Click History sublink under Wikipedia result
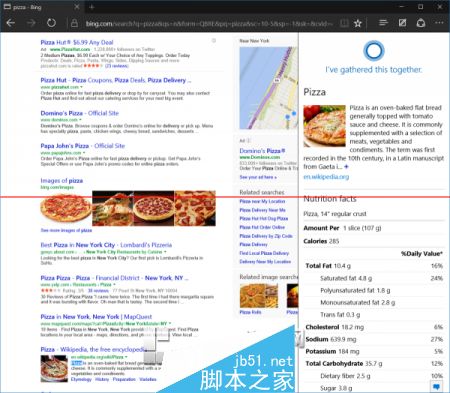The image size is (450, 393). pos(102,379)
